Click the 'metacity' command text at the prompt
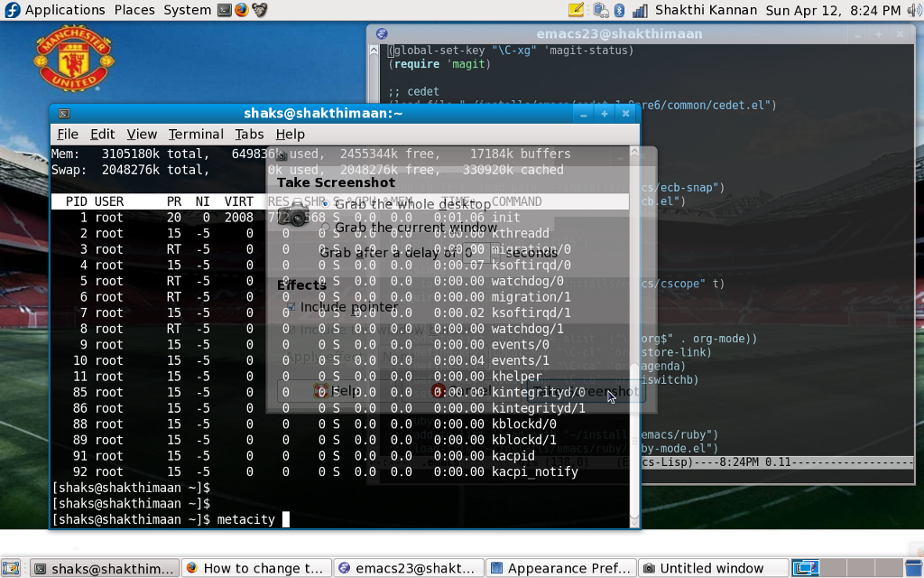Image resolution: width=924 pixels, height=578 pixels. coord(245,519)
